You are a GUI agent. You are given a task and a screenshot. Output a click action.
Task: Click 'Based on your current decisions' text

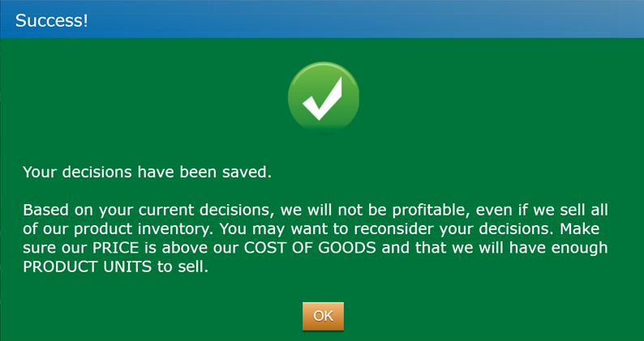pos(148,210)
